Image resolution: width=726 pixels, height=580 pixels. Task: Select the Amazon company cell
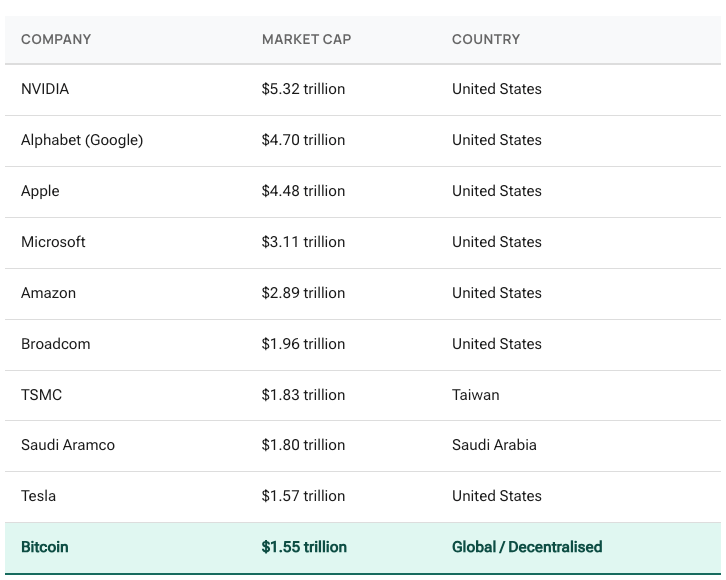(48, 293)
